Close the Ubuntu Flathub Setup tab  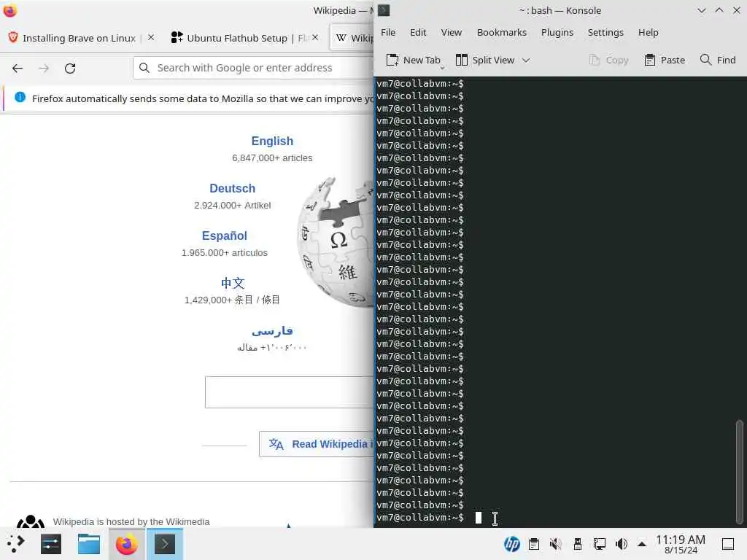point(315,37)
